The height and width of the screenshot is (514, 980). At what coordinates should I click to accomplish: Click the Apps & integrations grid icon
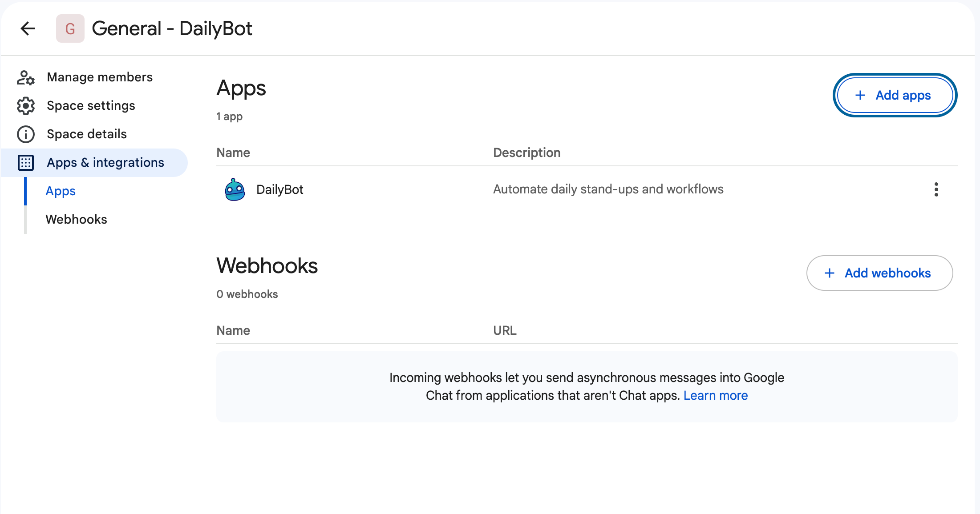pyautogui.click(x=26, y=163)
